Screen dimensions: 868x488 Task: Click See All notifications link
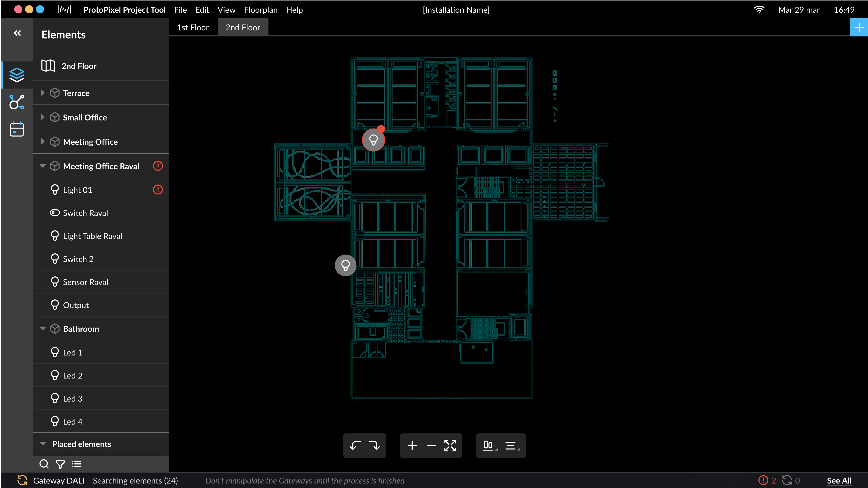839,481
